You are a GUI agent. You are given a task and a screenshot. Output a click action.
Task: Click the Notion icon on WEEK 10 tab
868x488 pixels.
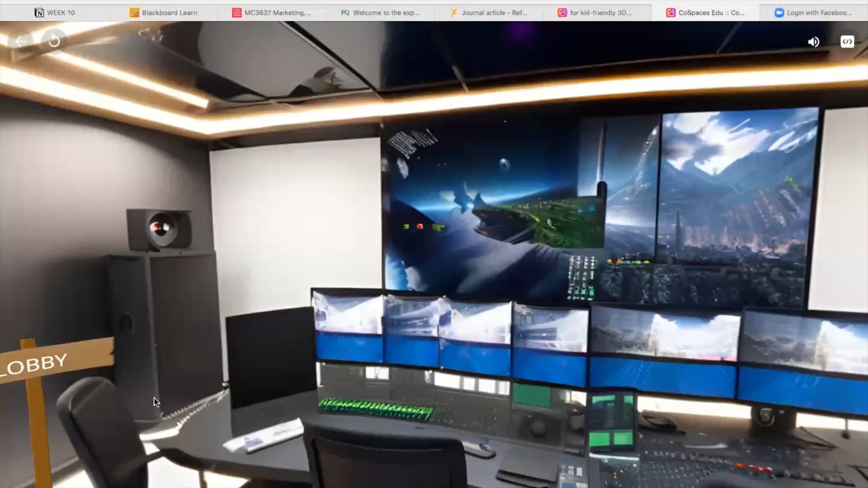(x=38, y=12)
